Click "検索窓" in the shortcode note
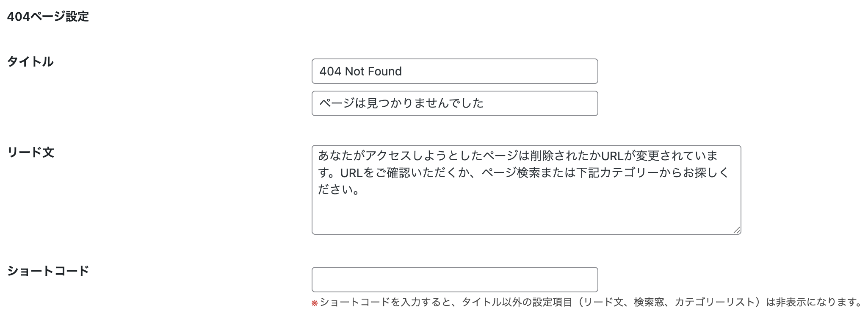This screenshot has height=322, width=868. [x=649, y=302]
